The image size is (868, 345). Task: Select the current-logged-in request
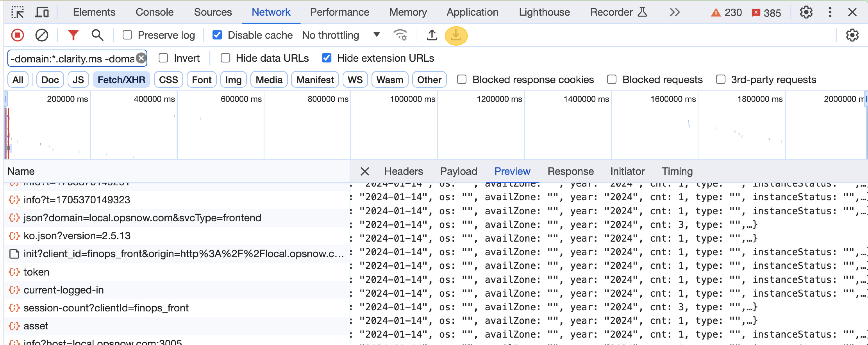63,290
